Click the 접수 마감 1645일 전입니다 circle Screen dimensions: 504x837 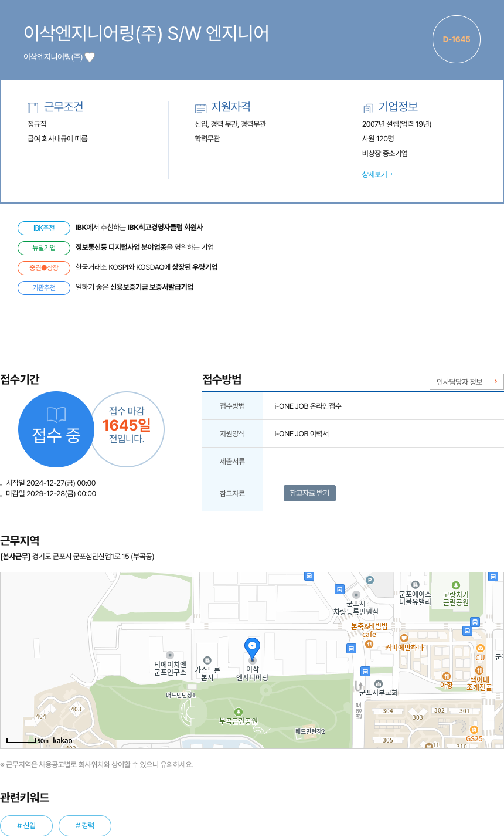point(127,429)
